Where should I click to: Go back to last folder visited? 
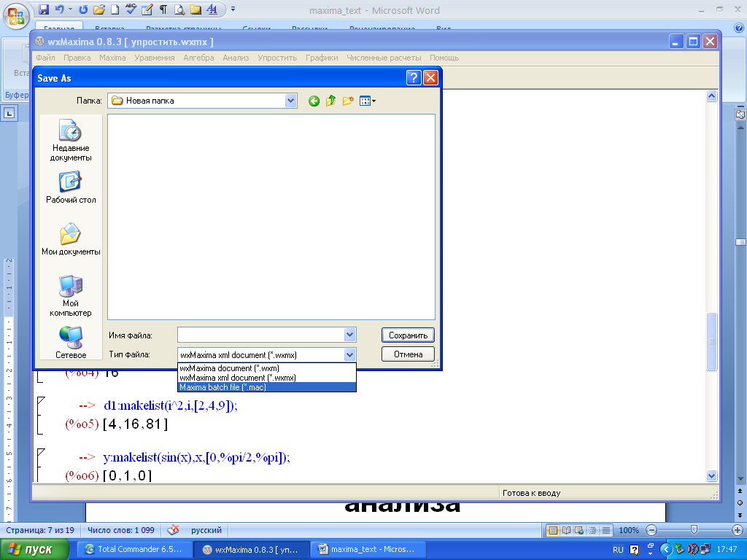314,101
